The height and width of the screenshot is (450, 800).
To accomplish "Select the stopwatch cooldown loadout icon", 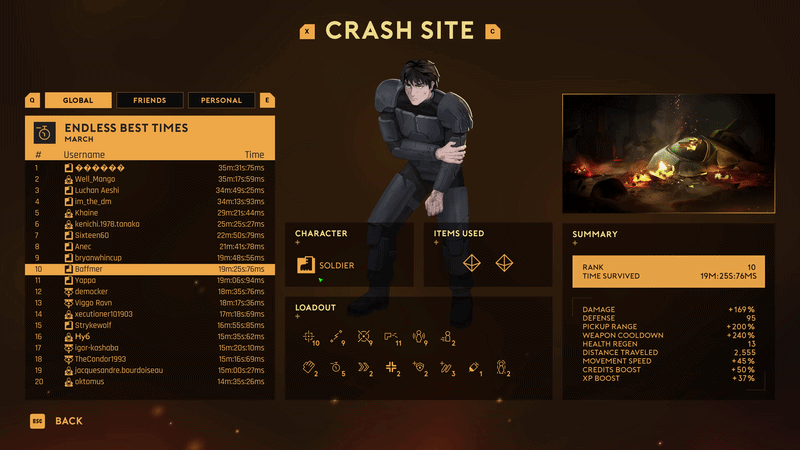I will click(336, 367).
